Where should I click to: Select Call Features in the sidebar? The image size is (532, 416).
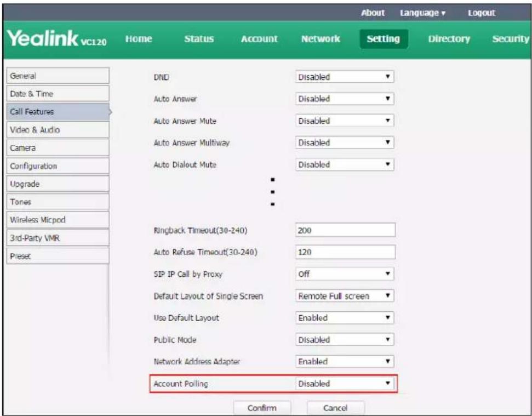click(58, 112)
